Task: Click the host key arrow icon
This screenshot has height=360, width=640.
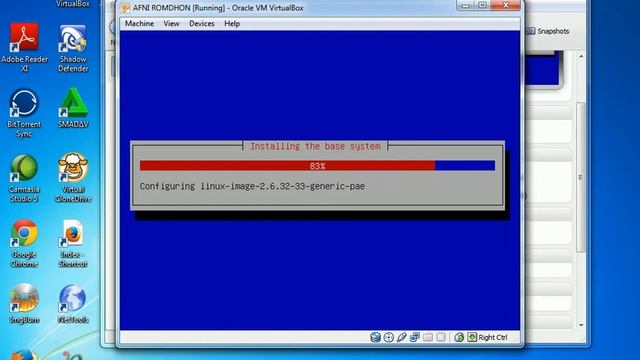Action: coord(472,337)
